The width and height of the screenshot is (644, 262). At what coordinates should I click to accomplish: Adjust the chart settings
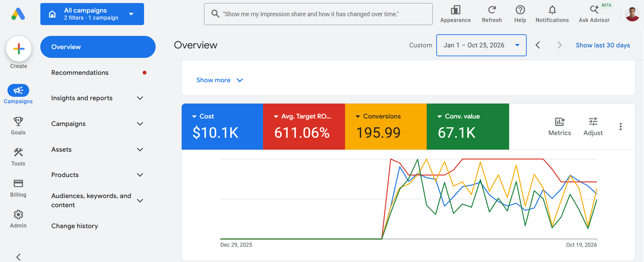[x=593, y=127]
